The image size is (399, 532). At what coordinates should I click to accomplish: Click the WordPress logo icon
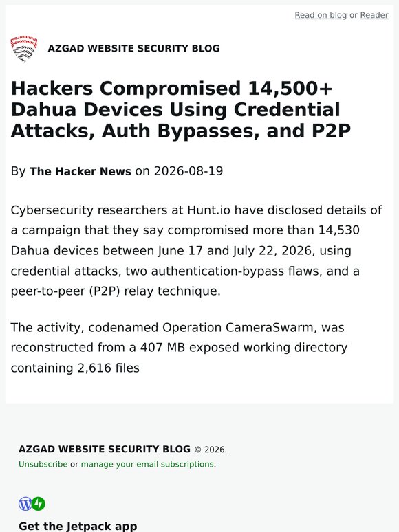(25, 504)
